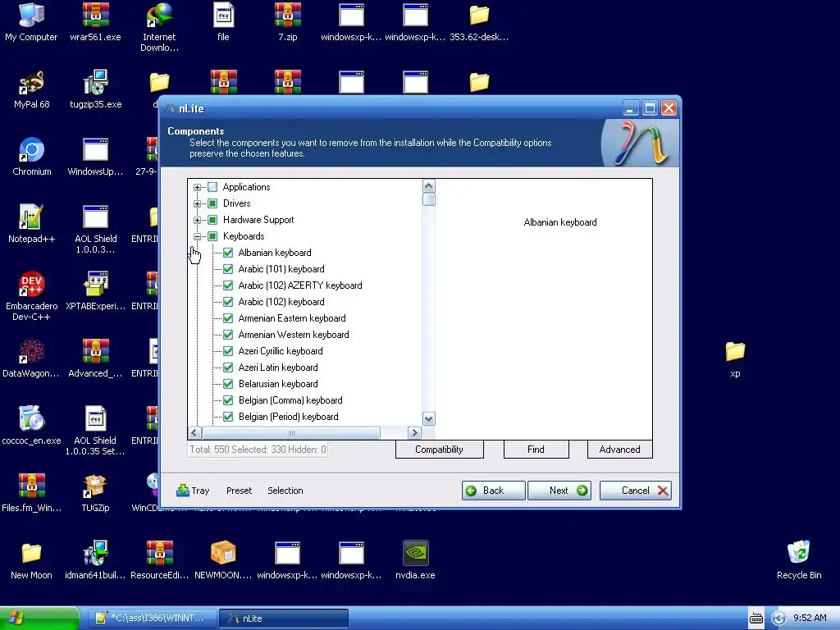The image size is (840, 630).
Task: Click the tree's horizontal scrollbar thumb
Action: tap(291, 433)
